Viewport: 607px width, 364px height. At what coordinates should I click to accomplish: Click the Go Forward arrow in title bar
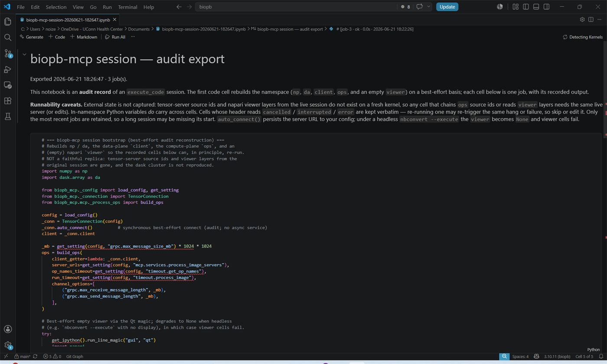[189, 7]
